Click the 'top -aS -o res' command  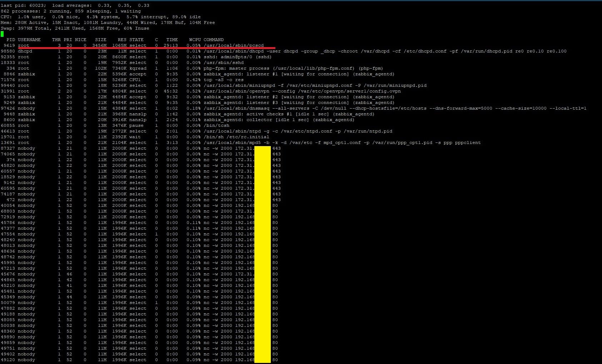tap(223, 80)
